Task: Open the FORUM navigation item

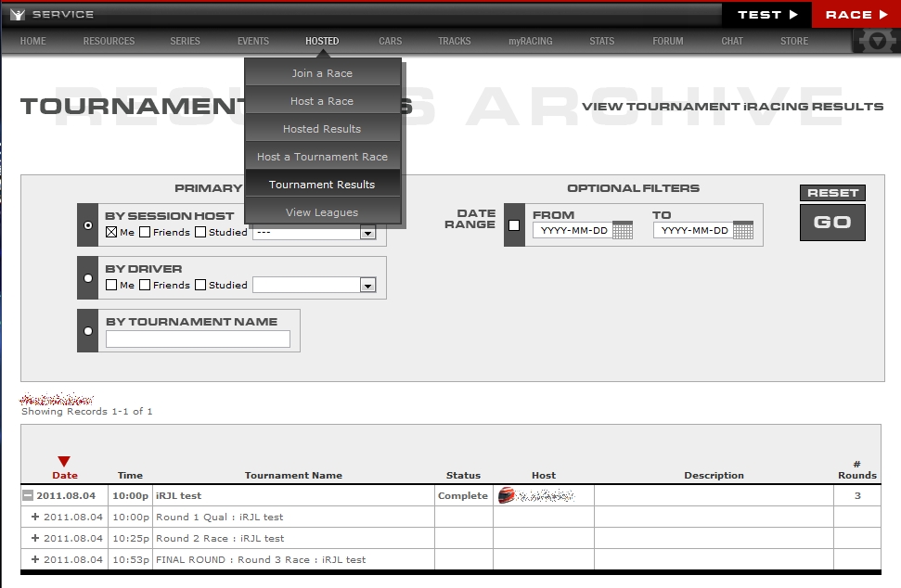Action: point(668,41)
